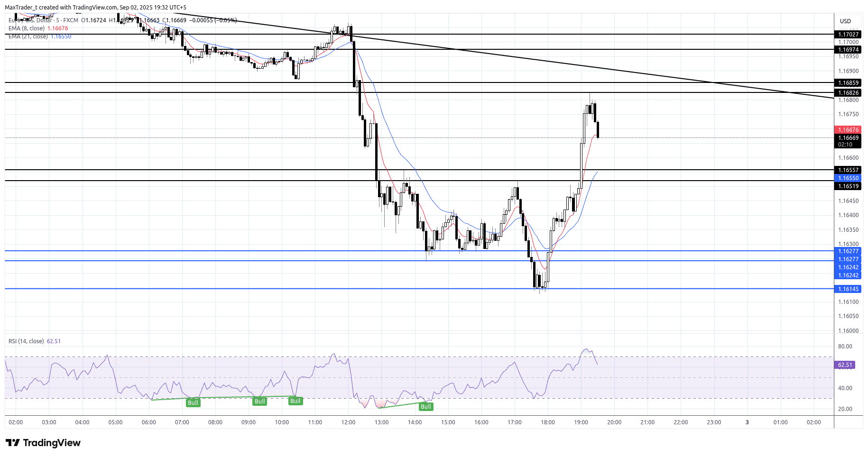The image size is (868, 457).
Task: Click the current price 1.16669 countdown label
Action: click(x=848, y=141)
